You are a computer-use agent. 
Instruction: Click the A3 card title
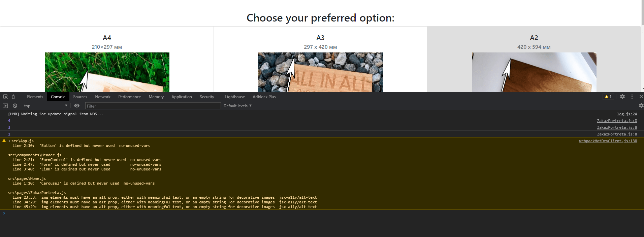[x=320, y=38]
